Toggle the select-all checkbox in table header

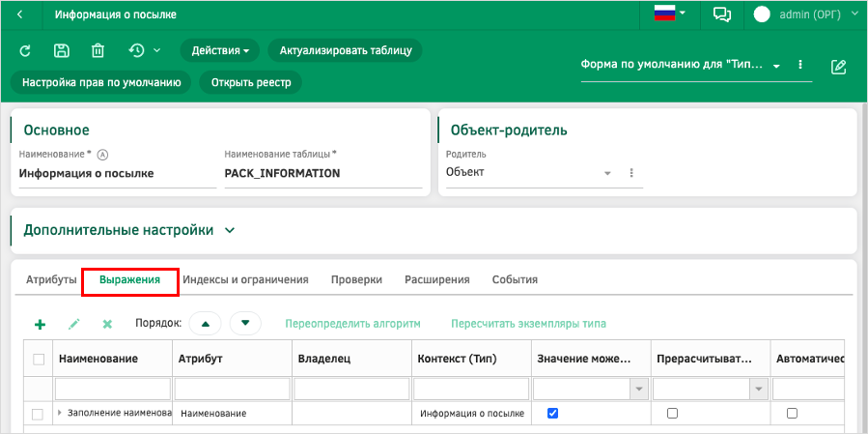[x=39, y=360]
